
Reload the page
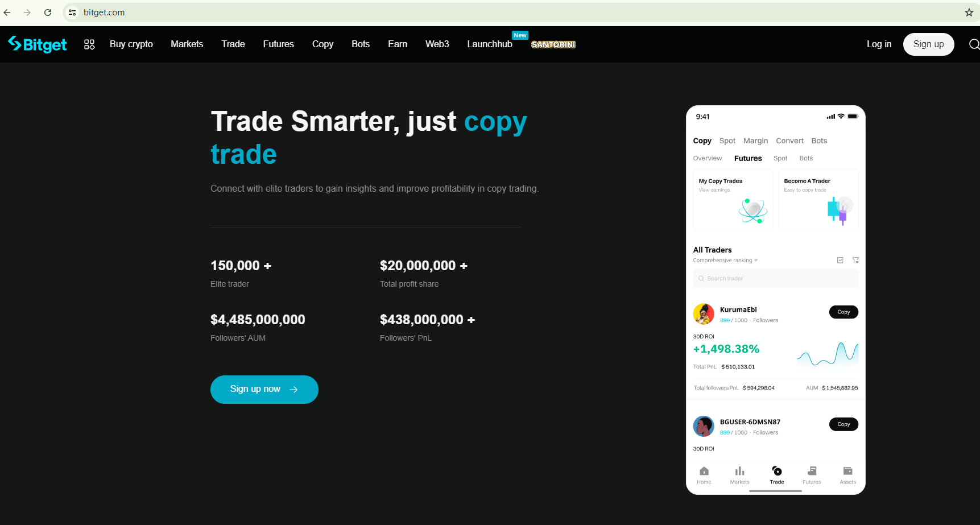click(x=48, y=13)
